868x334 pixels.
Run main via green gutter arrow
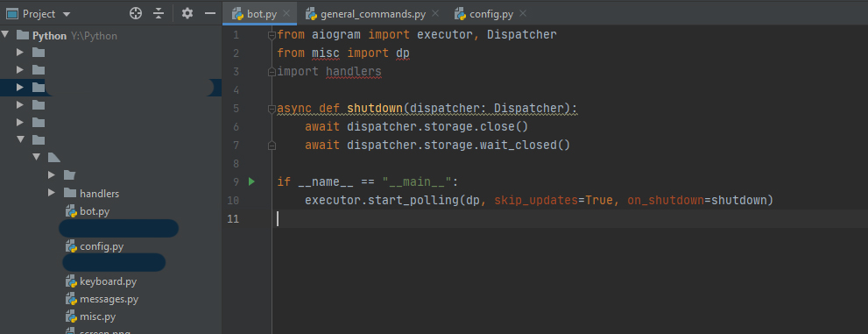click(252, 181)
